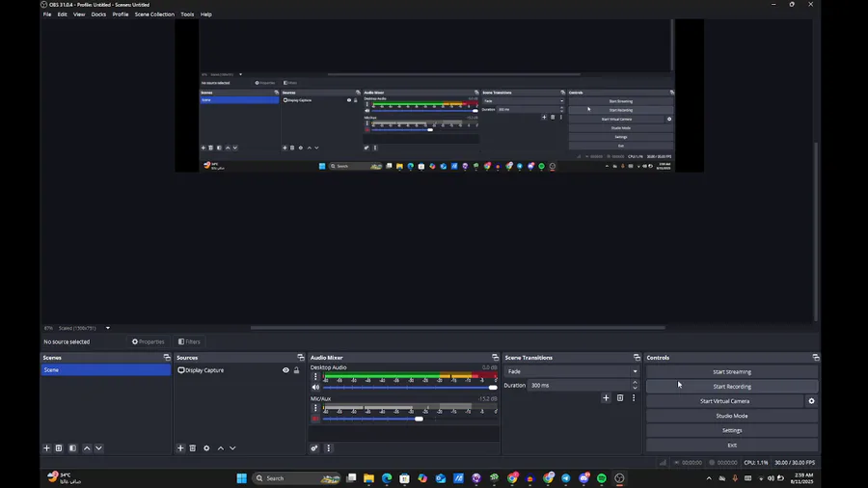This screenshot has width=868, height=488.
Task: Remove scene transition with trash icon
Action: coord(620,397)
